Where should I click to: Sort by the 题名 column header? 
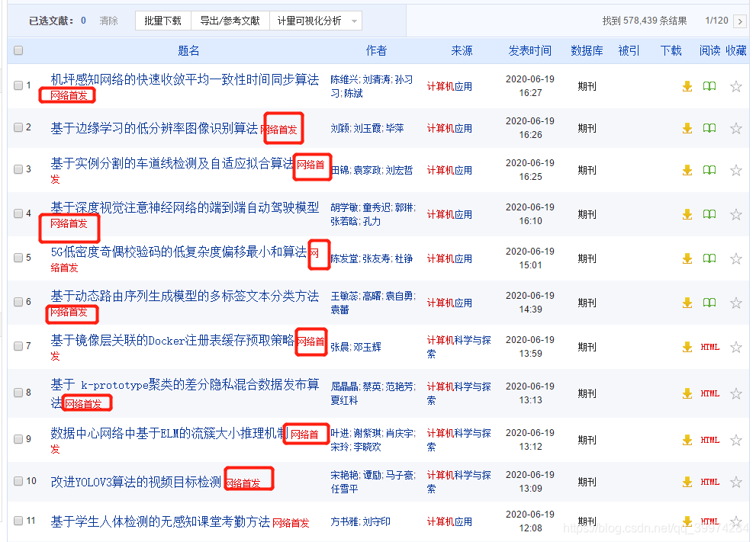click(x=188, y=50)
